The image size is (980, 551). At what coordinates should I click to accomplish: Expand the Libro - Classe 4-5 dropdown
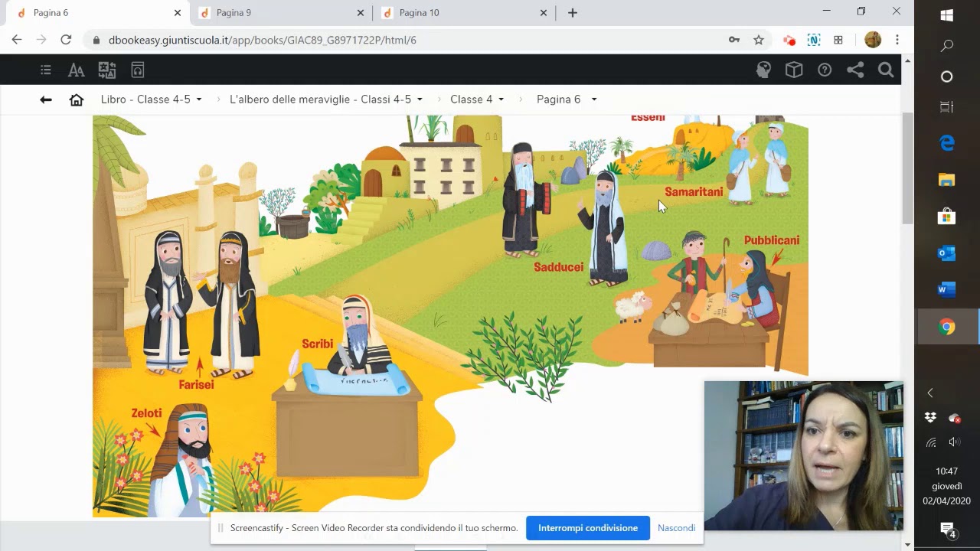pos(152,99)
